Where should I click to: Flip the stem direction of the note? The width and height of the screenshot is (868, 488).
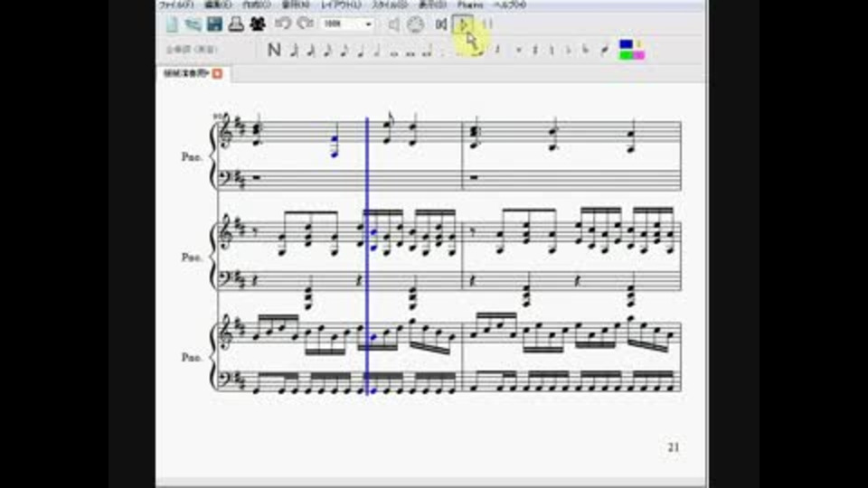(605, 50)
